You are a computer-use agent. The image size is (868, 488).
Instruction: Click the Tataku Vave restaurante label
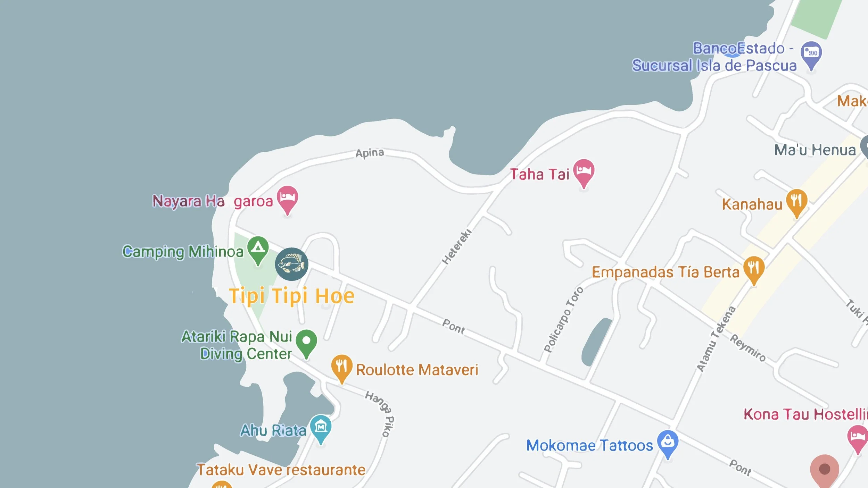tap(281, 470)
